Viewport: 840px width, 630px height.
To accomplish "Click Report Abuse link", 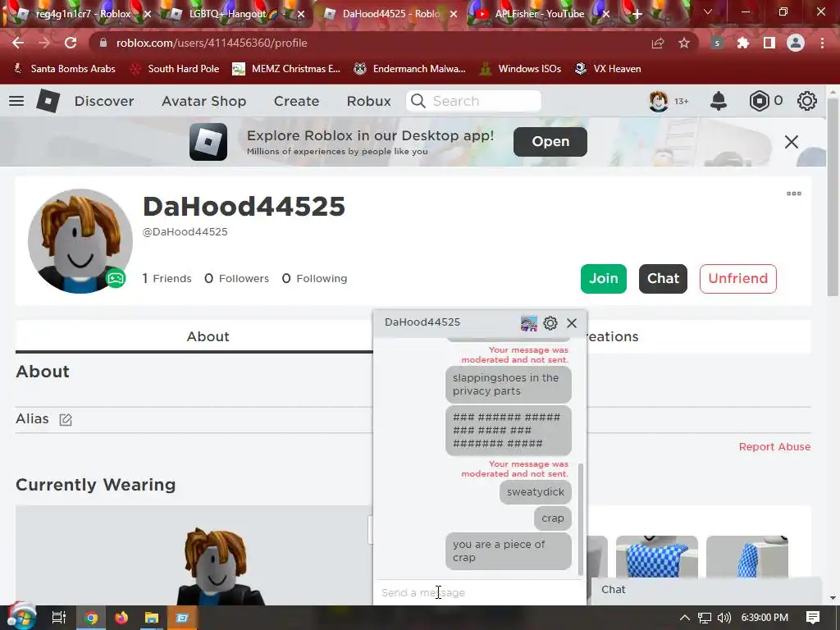I will 774,447.
